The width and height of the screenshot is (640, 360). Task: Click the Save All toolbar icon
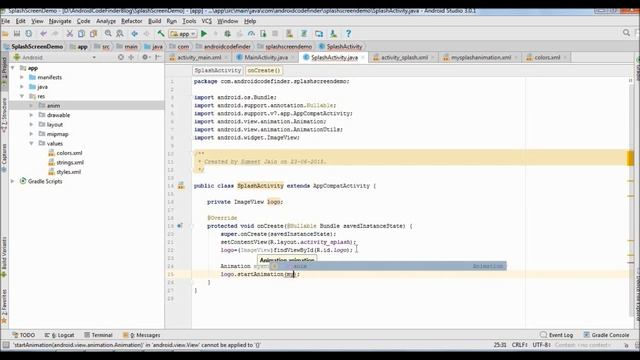point(17,34)
